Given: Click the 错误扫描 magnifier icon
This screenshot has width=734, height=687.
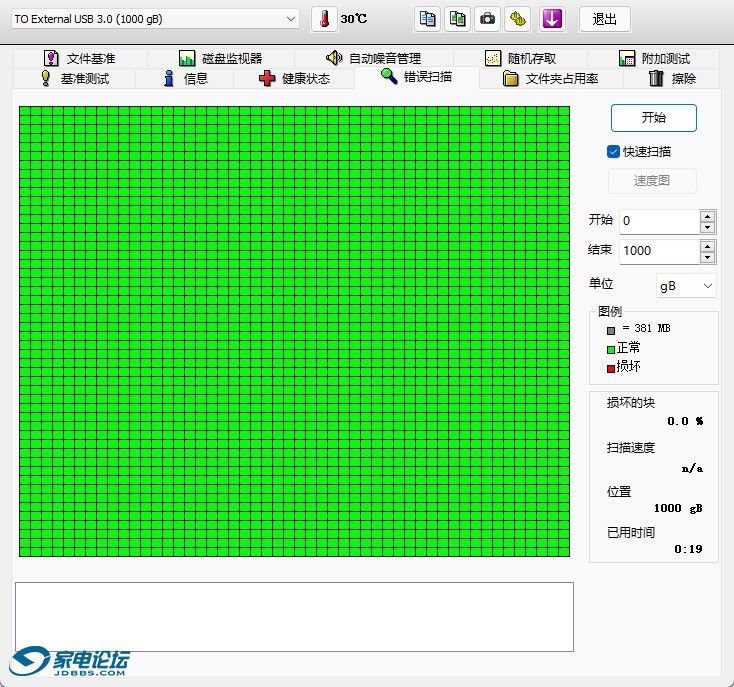Looking at the screenshot, I should (389, 76).
